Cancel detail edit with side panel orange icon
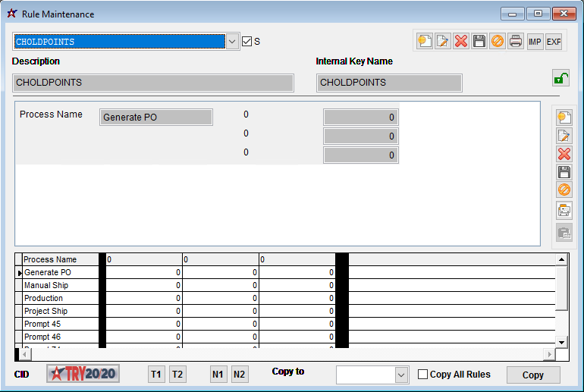Screen dimensions: 584x392 coord(564,190)
